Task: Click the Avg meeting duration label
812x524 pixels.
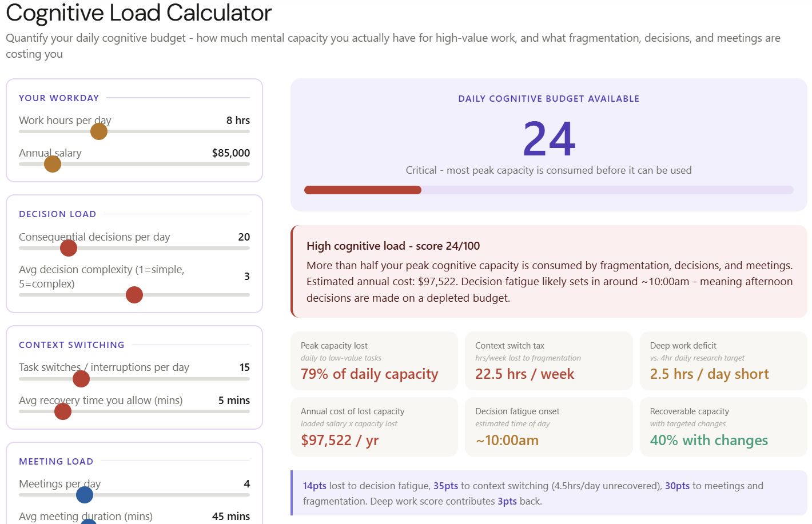Action: point(86,516)
